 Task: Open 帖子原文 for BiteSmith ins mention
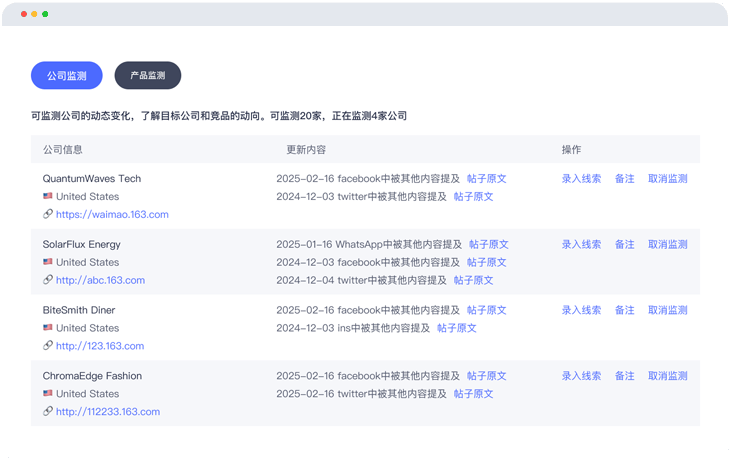coord(456,328)
